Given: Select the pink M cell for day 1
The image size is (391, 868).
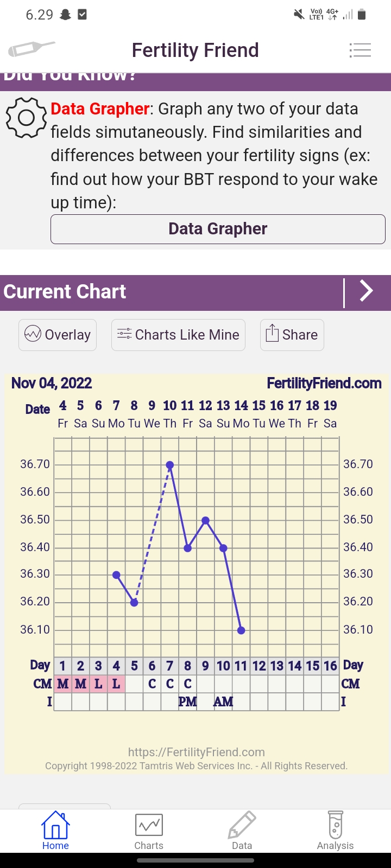Looking at the screenshot, I should (x=63, y=684).
